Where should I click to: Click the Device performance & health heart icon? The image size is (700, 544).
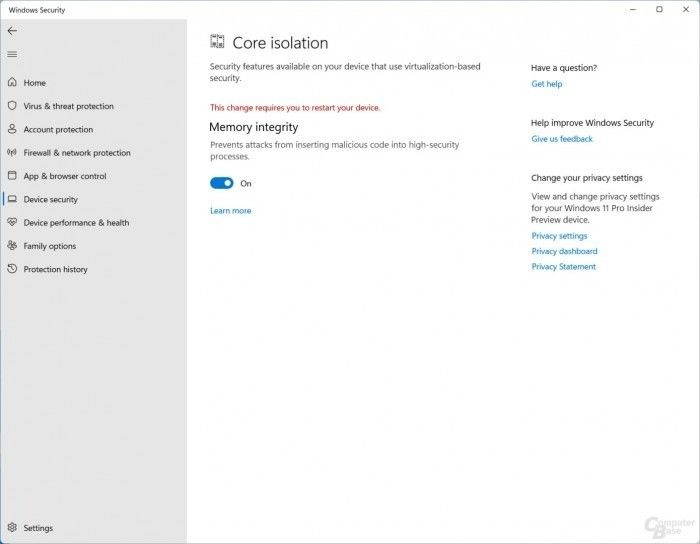coord(12,222)
